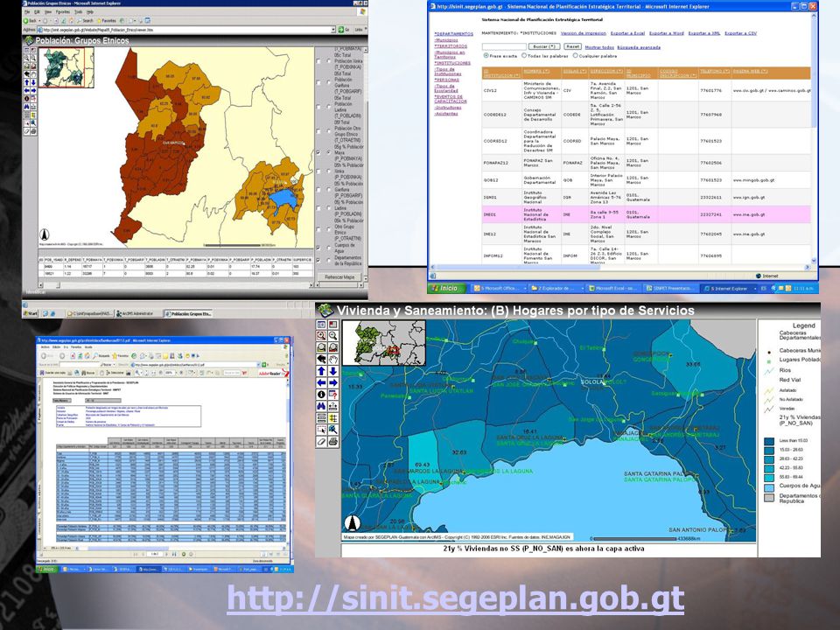Zoom to full extent in Vivienda map

tap(321, 347)
